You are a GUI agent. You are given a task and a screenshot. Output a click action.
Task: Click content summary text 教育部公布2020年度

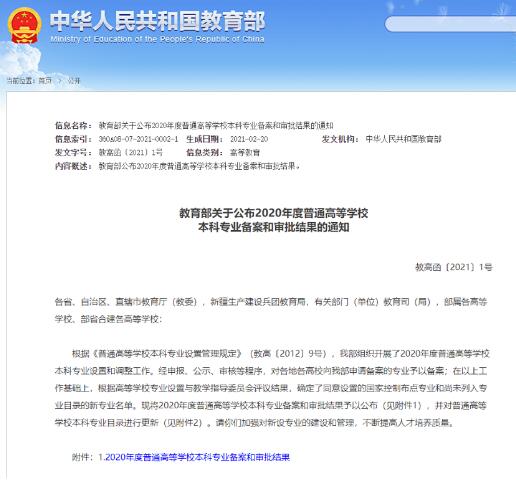pyautogui.click(x=199, y=166)
